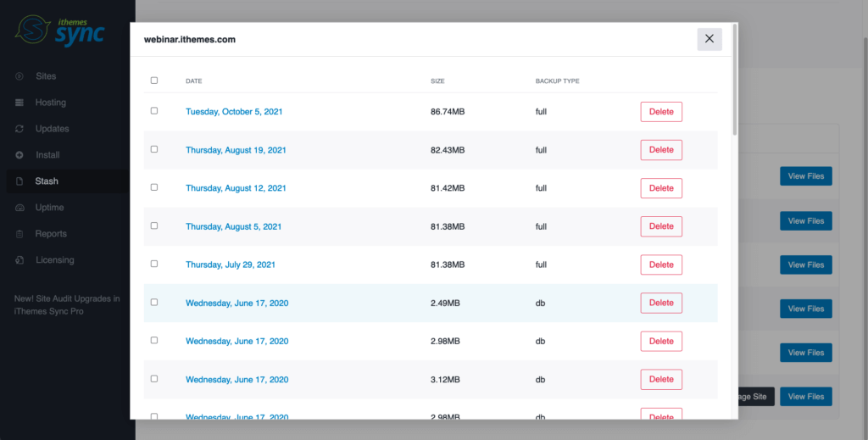Click the db backup type in the 3.12MB row
Screen dimensions: 868x440
[x=540, y=380]
